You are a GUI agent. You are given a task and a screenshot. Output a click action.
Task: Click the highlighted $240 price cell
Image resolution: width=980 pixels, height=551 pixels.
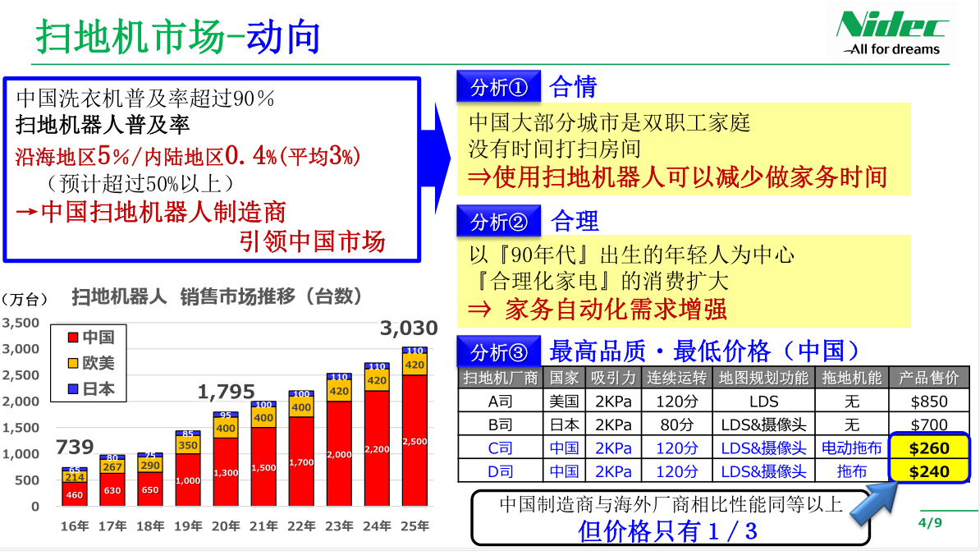(929, 471)
